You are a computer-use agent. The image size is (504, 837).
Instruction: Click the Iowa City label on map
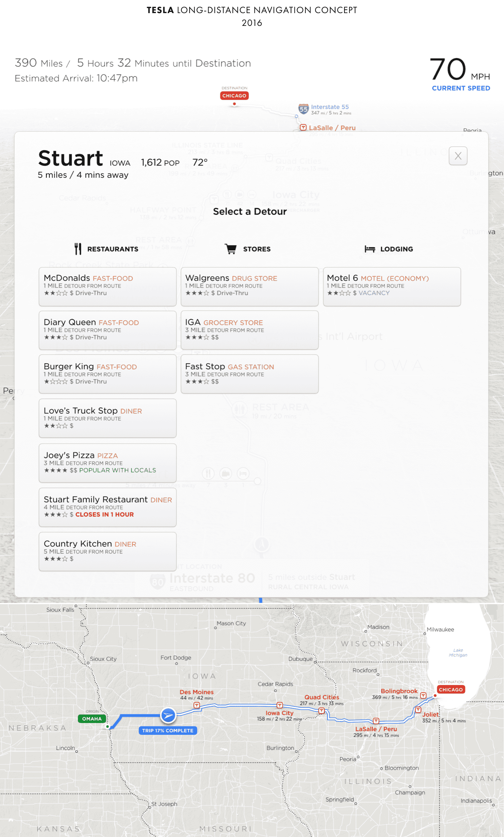(280, 713)
